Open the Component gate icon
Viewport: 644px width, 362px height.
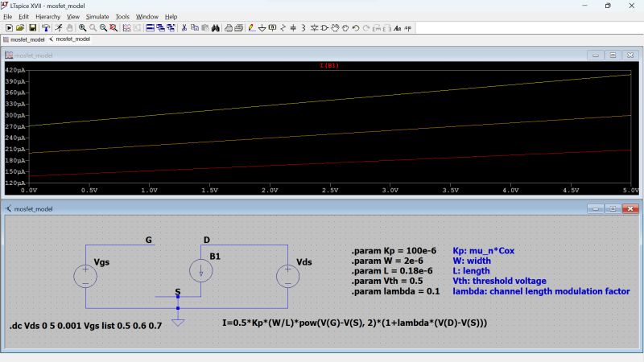coord(324,28)
